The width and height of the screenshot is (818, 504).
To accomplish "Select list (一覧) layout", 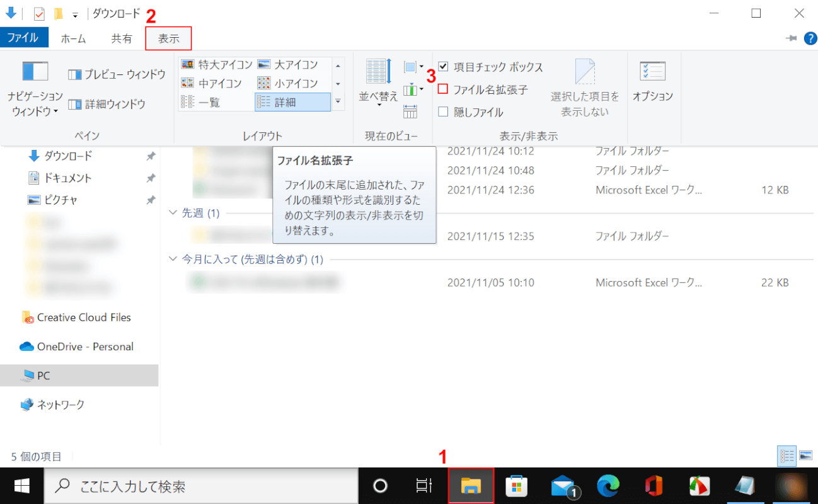I will point(202,102).
